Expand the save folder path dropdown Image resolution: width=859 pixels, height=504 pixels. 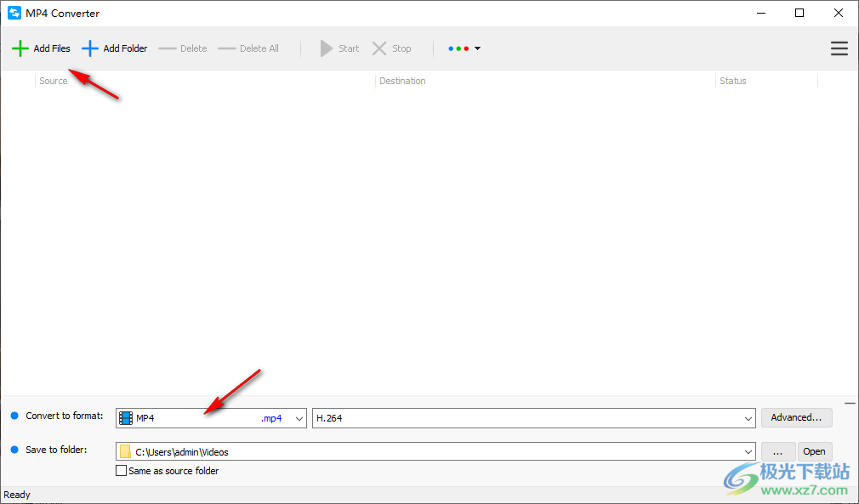click(x=748, y=452)
